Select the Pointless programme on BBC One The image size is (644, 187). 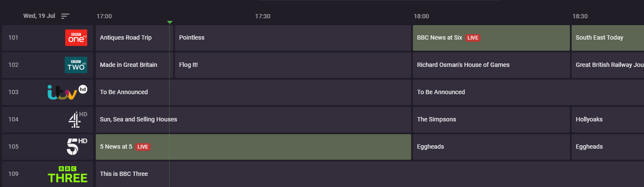[292, 37]
